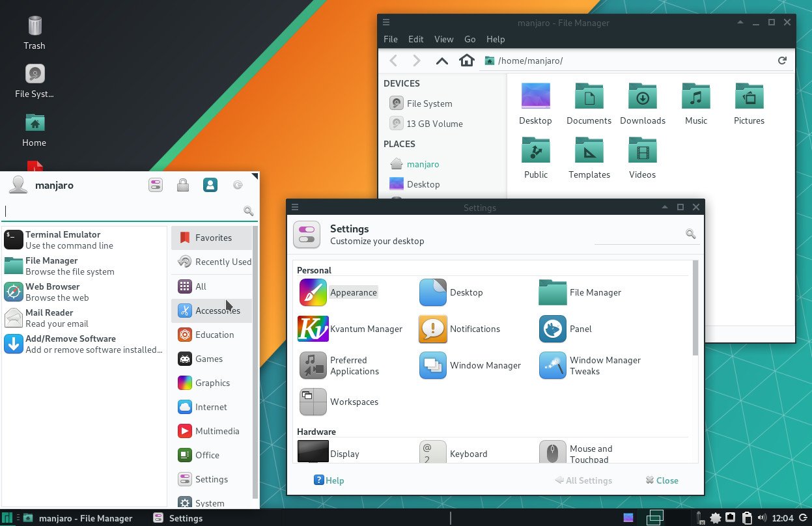The image size is (812, 526).
Task: Collapse the DEVICES section in the sidebar
Action: pyautogui.click(x=402, y=83)
